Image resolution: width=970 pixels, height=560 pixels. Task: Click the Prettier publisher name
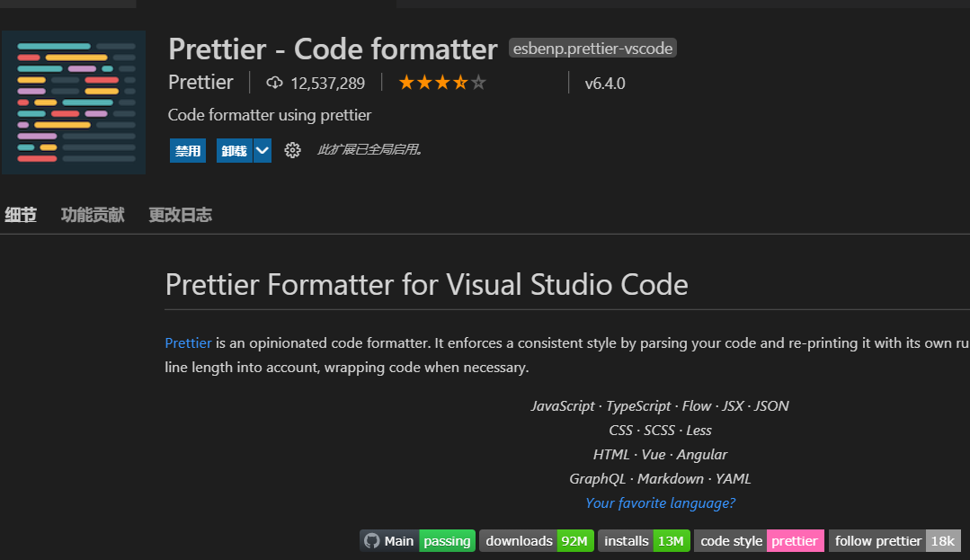(200, 82)
